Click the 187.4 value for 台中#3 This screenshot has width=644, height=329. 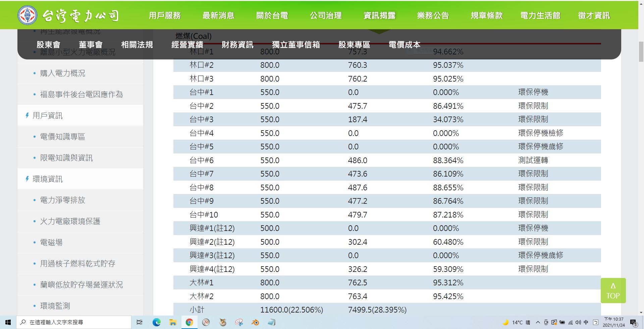tap(358, 120)
